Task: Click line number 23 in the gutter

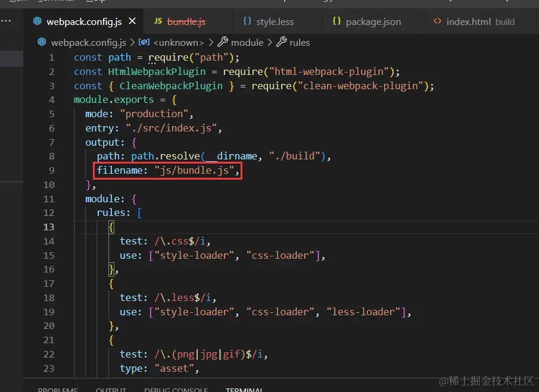Action: (49, 368)
